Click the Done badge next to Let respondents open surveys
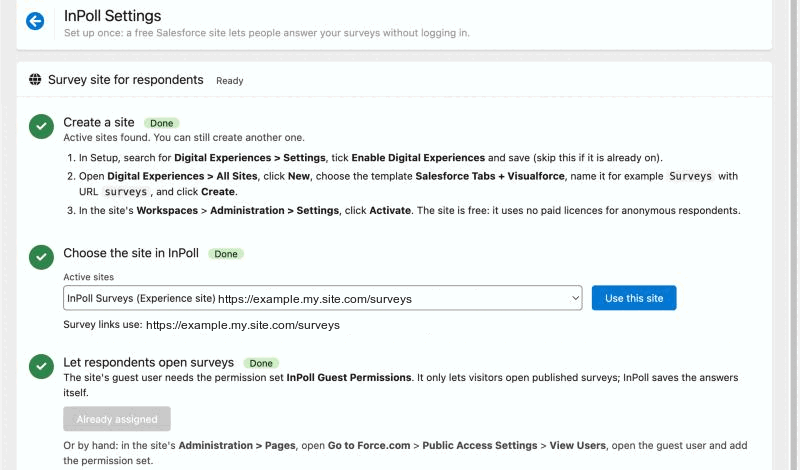The width and height of the screenshot is (800, 470). [x=261, y=363]
